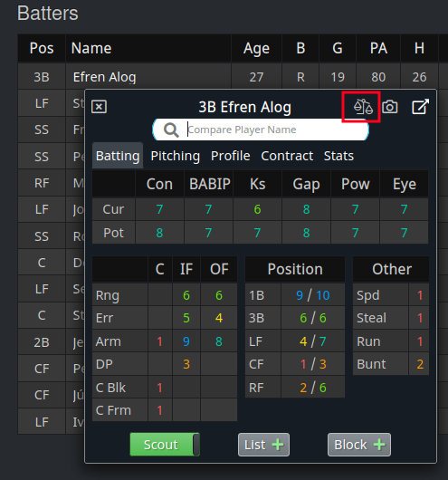
Task: Click the 1B position rating 9 / 10
Action: pos(313,295)
